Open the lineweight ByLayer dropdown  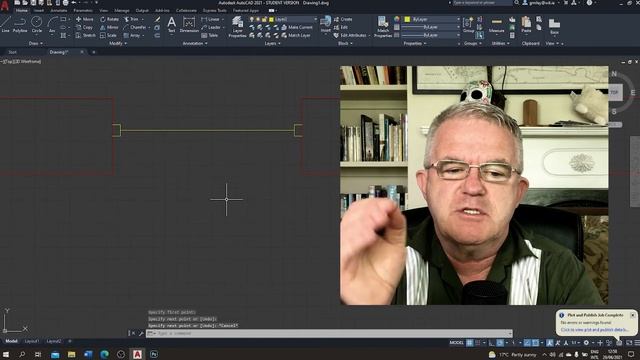(x=431, y=27)
